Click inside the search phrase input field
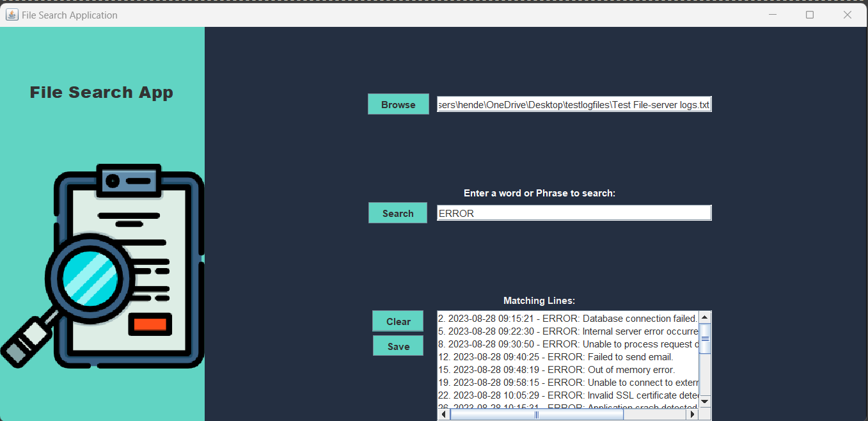This screenshot has width=868, height=421. tap(574, 212)
